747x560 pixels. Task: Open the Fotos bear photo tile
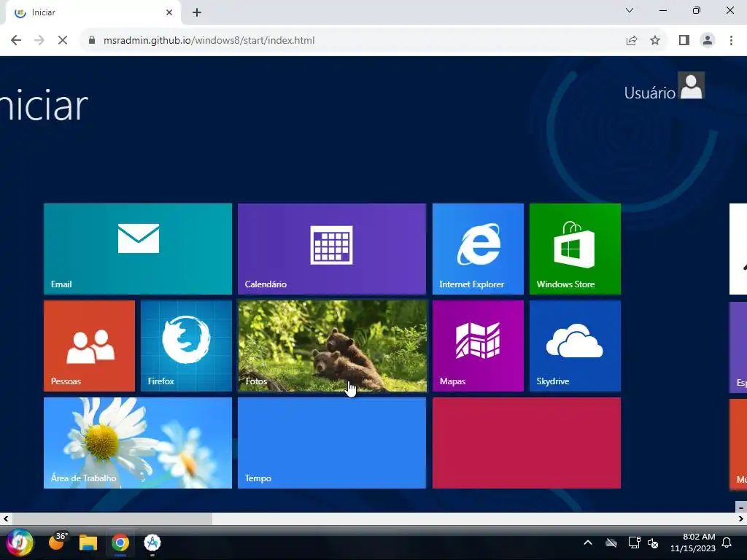tap(332, 346)
